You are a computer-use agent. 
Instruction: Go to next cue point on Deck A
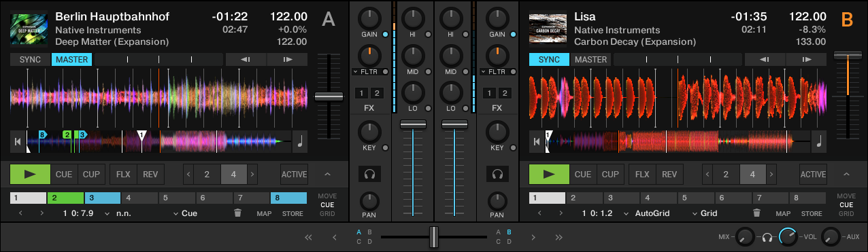[x=42, y=213]
